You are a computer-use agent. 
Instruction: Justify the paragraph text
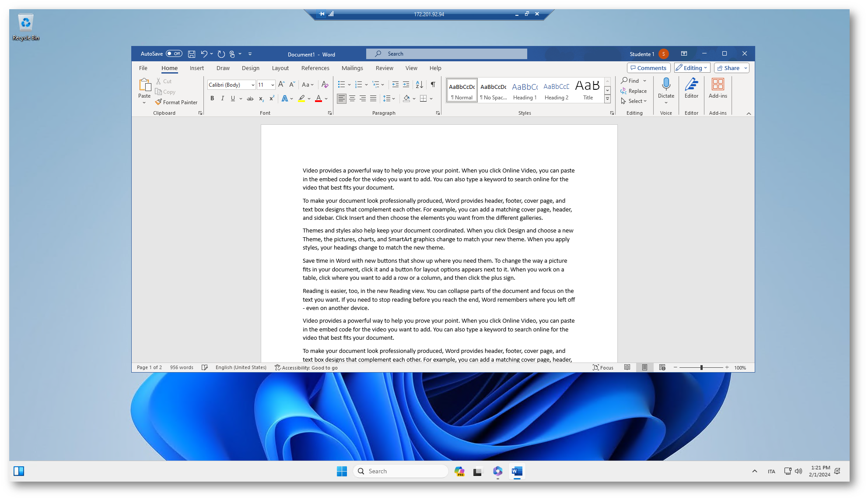373,99
